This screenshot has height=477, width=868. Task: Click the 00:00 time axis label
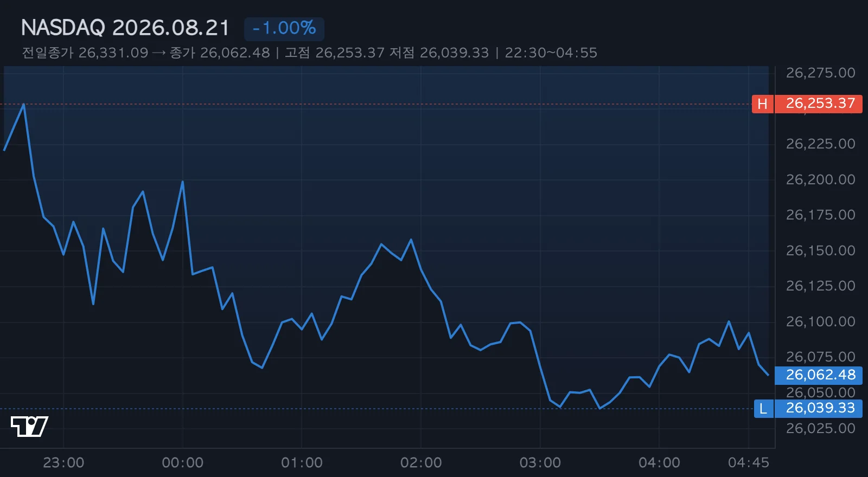(x=183, y=462)
